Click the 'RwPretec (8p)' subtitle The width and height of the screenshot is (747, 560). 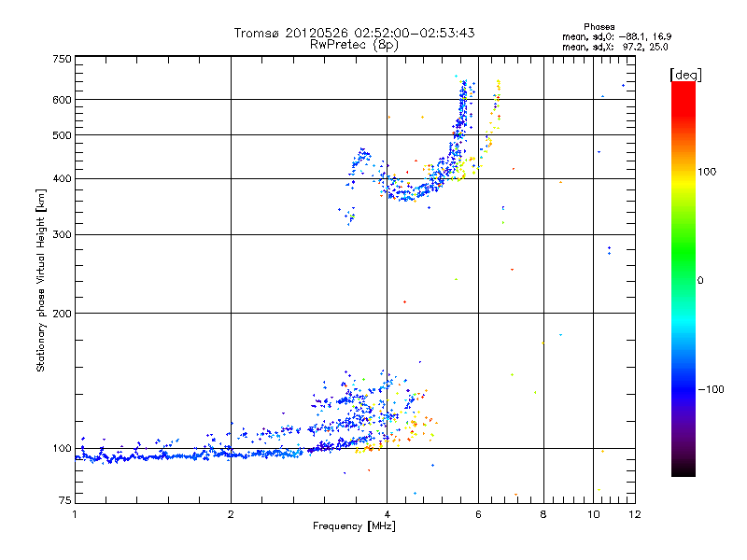click(354, 45)
